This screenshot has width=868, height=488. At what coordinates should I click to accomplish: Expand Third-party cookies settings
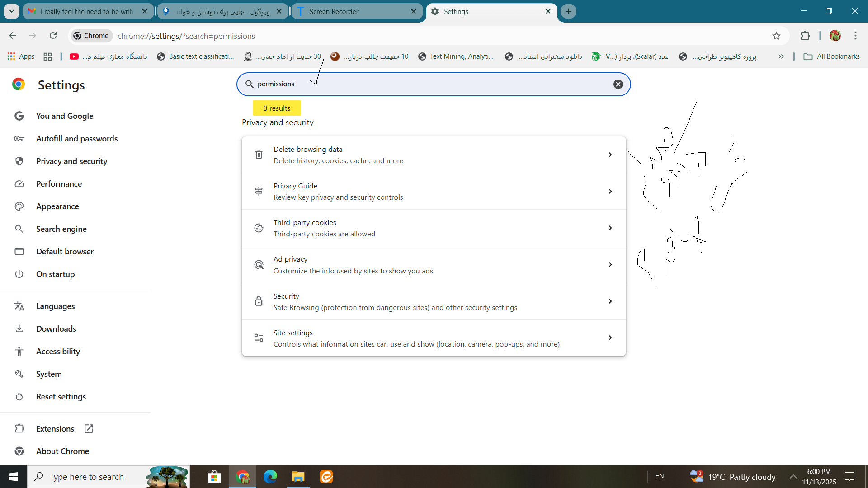610,228
